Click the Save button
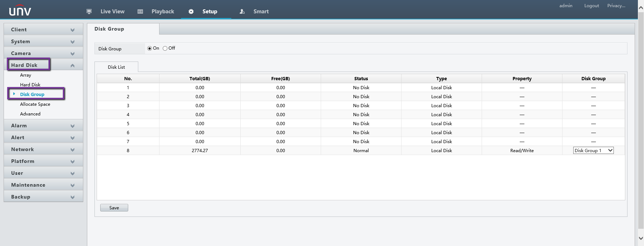The image size is (644, 246). tap(114, 208)
